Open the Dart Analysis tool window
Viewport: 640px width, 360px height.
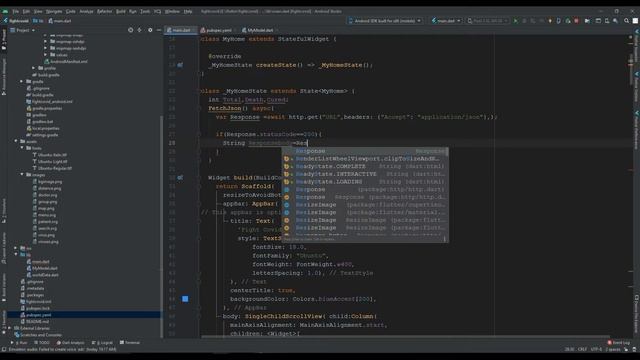click(70, 343)
